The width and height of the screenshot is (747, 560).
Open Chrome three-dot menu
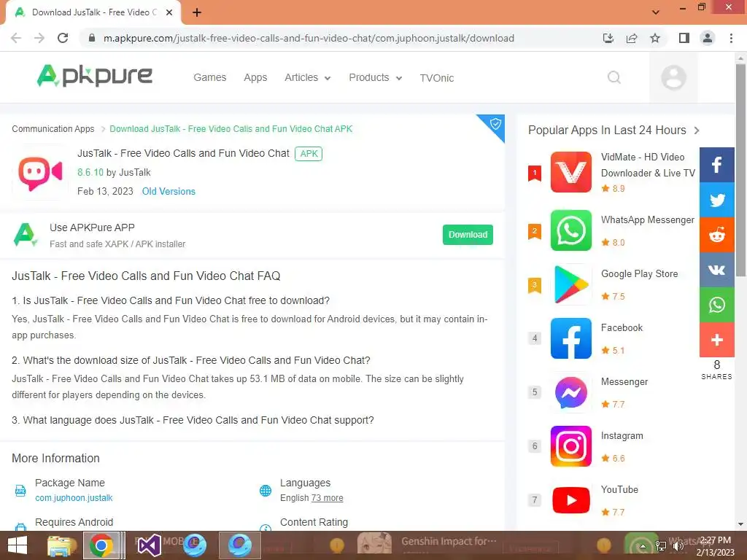[731, 38]
